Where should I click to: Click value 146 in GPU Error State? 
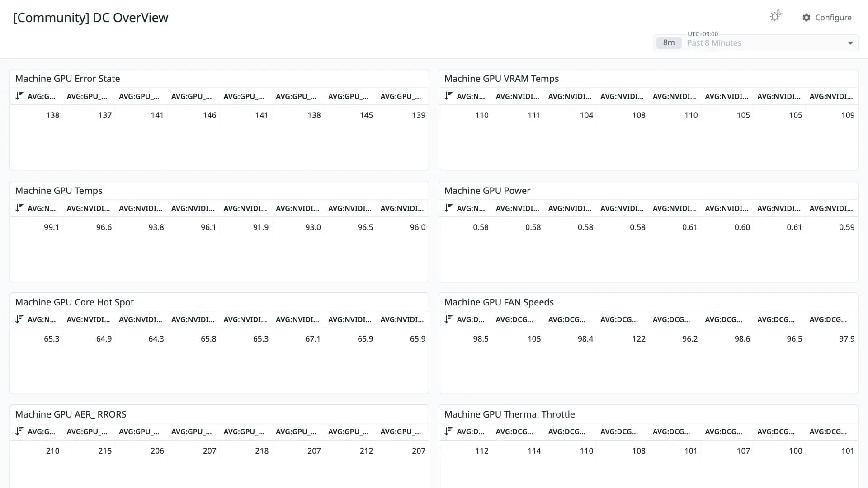(x=209, y=115)
